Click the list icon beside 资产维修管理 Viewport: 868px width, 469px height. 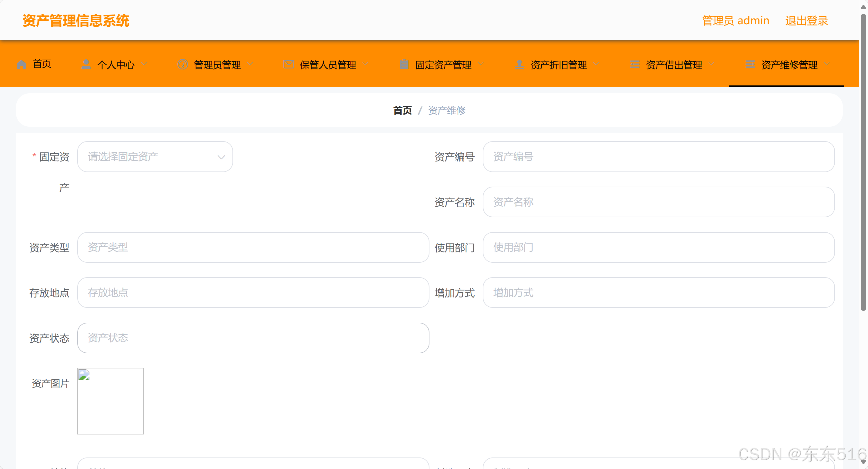tap(750, 64)
